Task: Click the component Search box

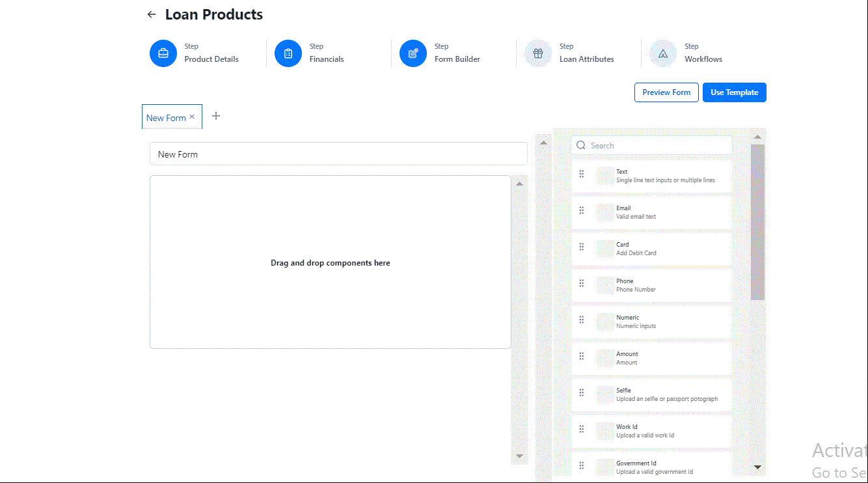Action: (651, 146)
